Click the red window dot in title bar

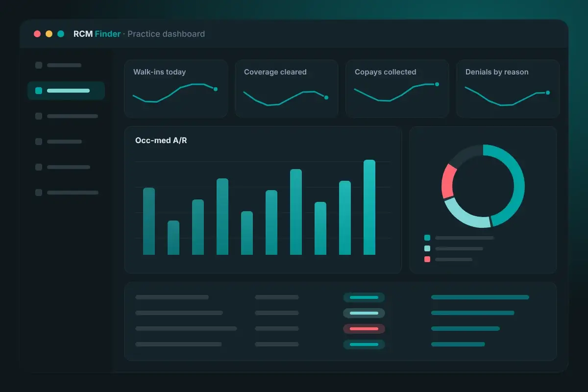[37, 34]
